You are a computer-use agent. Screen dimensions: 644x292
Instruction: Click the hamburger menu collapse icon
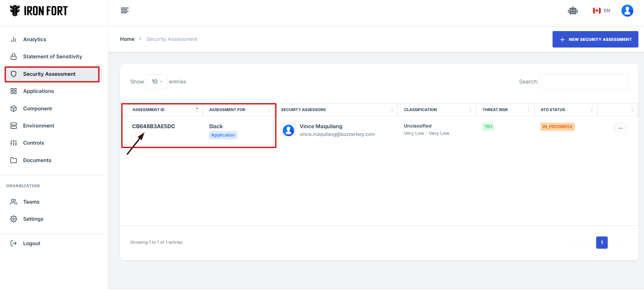click(x=125, y=10)
